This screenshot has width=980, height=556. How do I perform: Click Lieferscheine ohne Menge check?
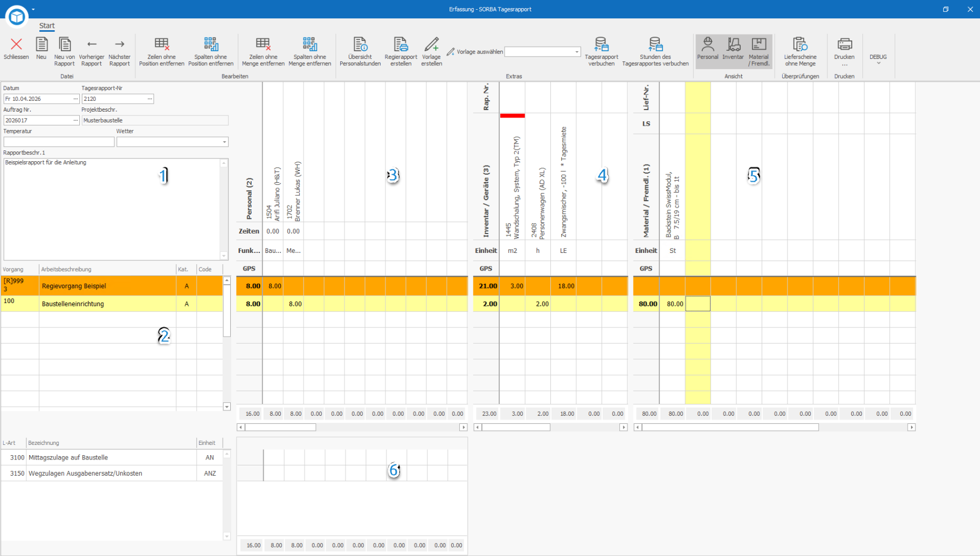tap(800, 51)
